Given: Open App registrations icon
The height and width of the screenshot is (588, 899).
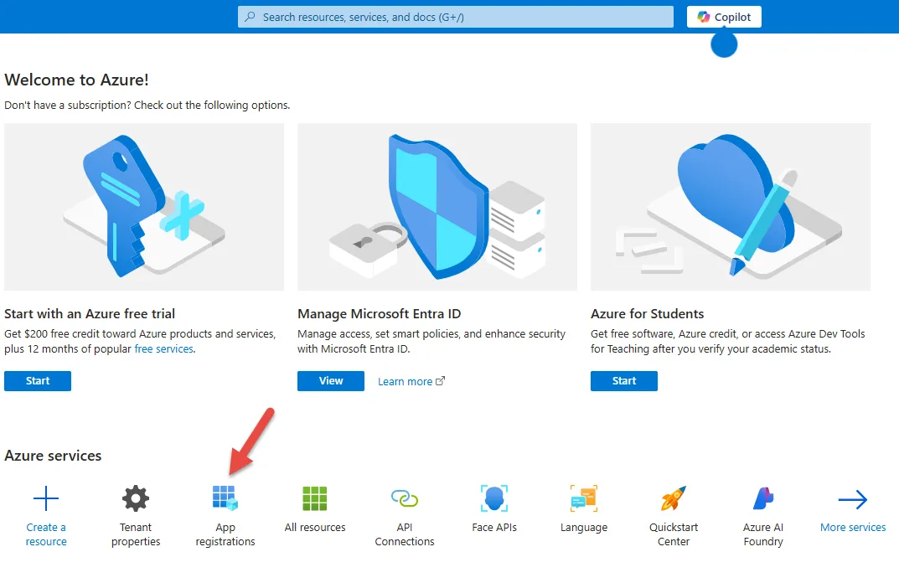Looking at the screenshot, I should (x=225, y=498).
